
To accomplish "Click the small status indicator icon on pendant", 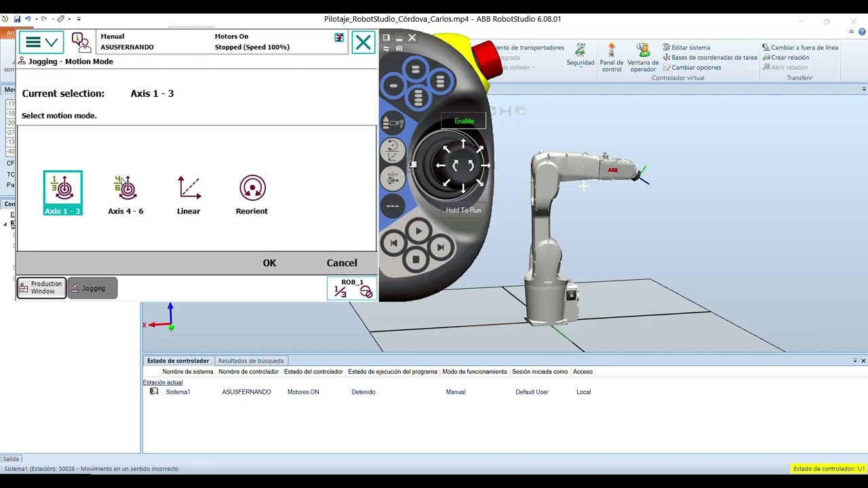I will pos(339,38).
